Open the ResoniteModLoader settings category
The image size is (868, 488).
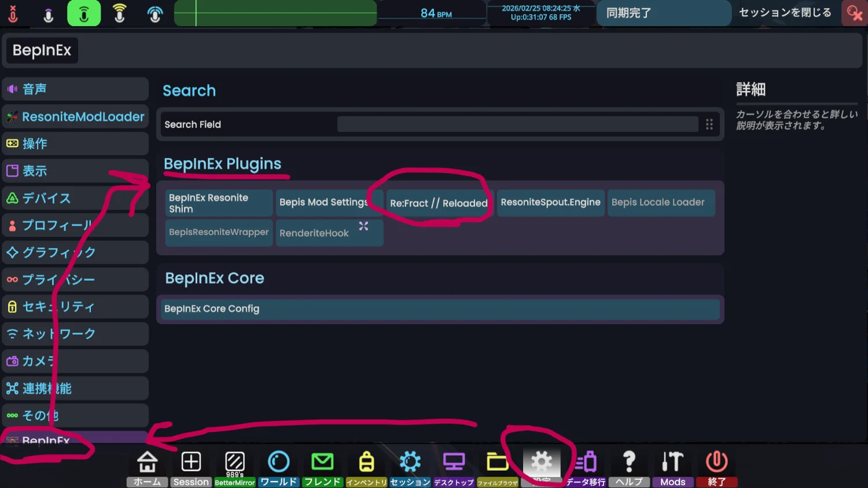coord(75,116)
